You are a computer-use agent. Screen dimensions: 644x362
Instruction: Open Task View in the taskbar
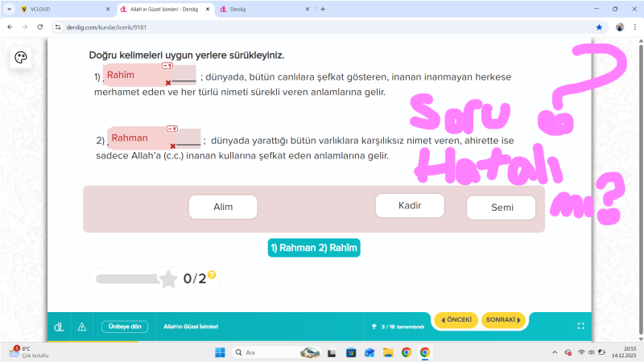(x=332, y=352)
